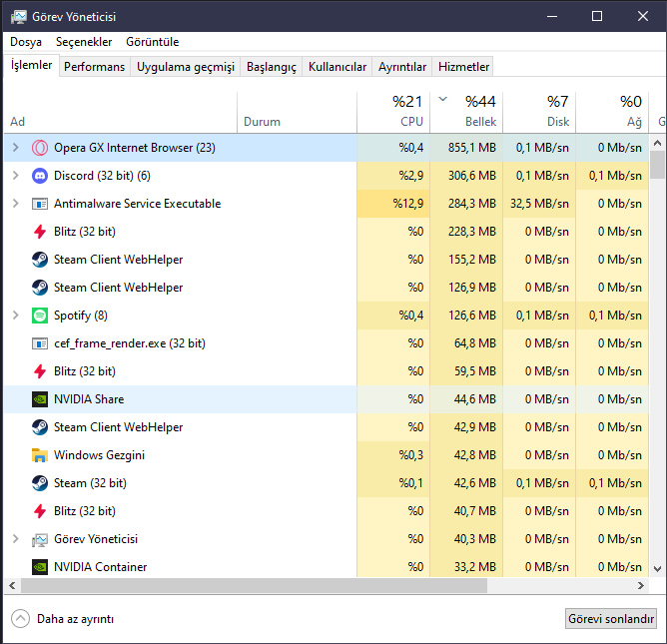Screen dimensions: 667x644
Task: Click the %0,3 CPU cell
Action: (x=393, y=455)
